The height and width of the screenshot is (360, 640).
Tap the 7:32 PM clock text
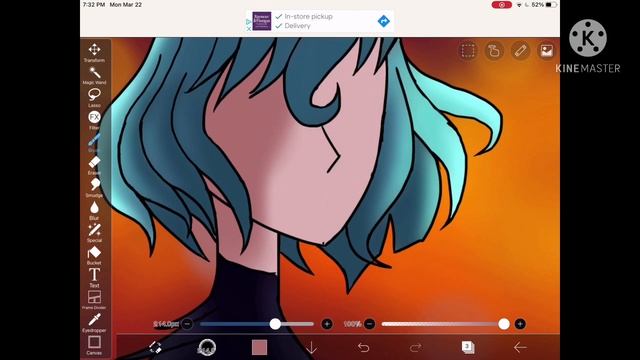tap(94, 4)
